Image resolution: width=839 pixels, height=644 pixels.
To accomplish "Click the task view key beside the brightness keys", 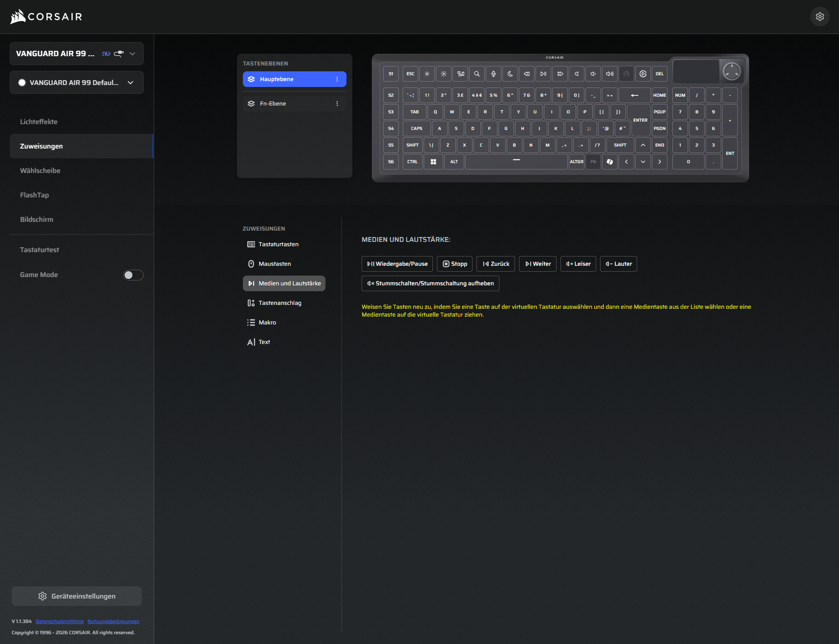I will (x=460, y=74).
